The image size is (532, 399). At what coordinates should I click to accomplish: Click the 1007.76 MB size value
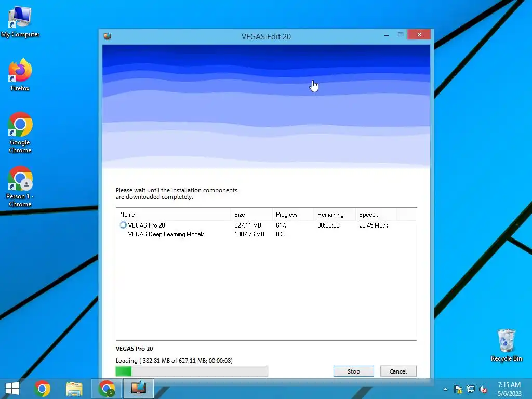(249, 234)
